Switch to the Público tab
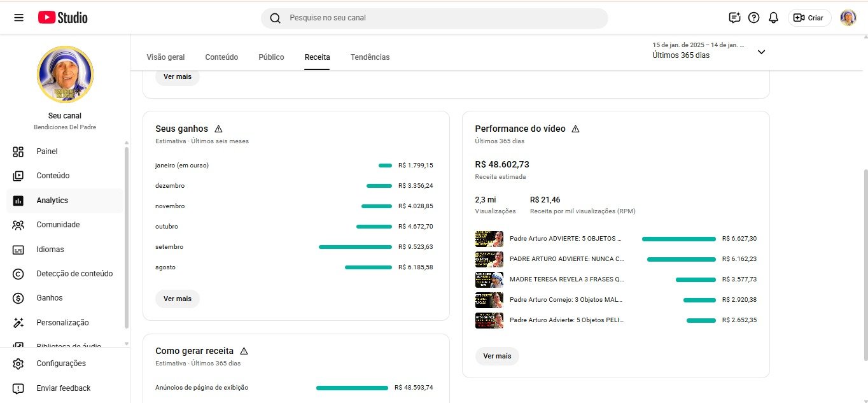 [271, 57]
